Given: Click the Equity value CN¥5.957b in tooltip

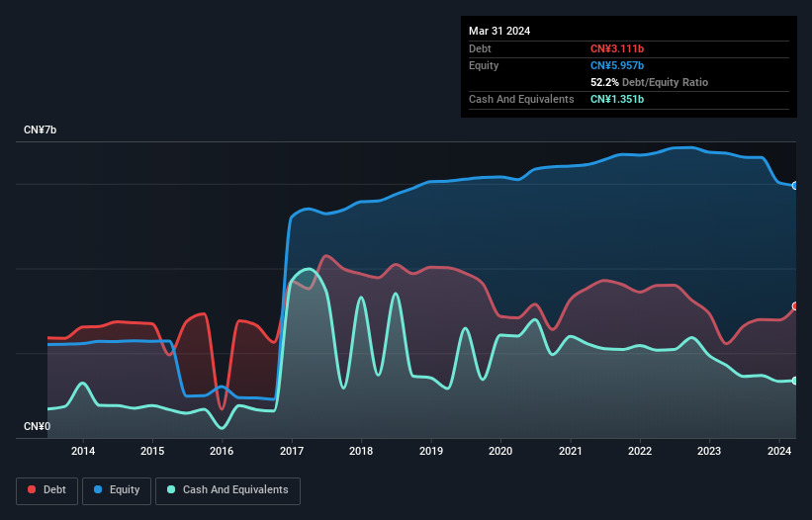Looking at the screenshot, I should (x=617, y=65).
